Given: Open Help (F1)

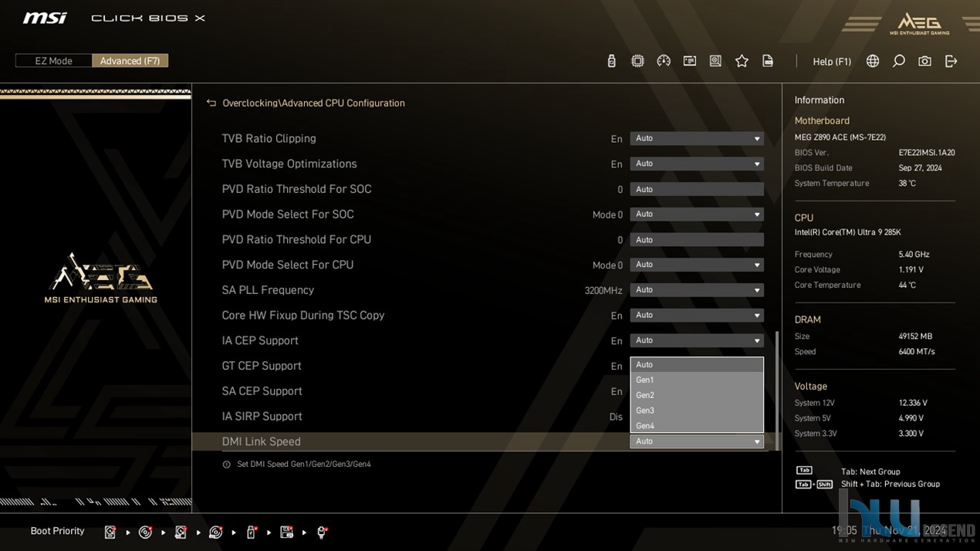Looking at the screenshot, I should [x=832, y=62].
